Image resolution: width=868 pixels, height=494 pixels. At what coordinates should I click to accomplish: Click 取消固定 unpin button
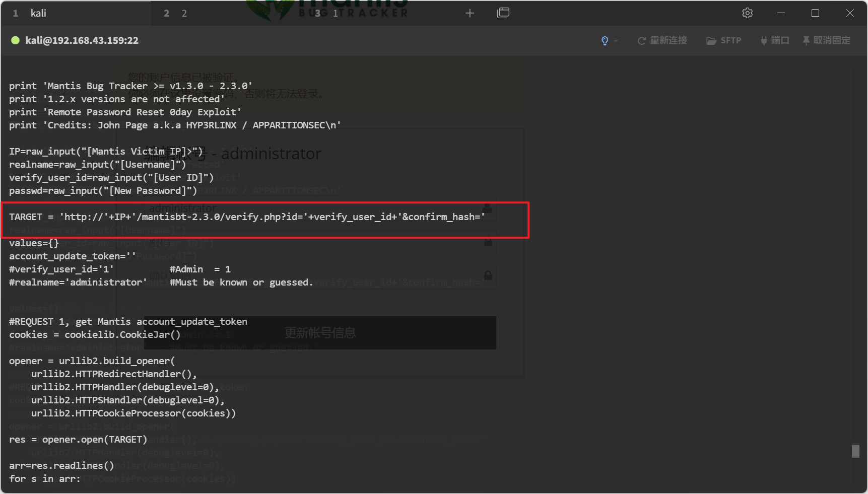tap(827, 40)
